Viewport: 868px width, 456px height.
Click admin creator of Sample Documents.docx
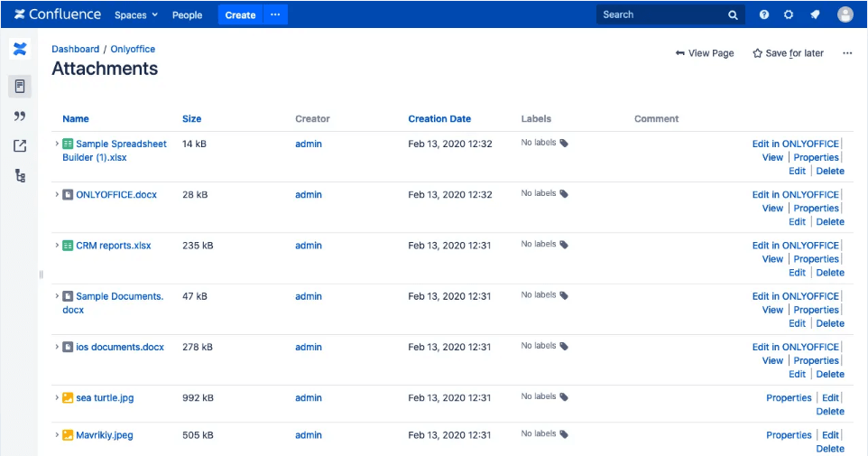[309, 296]
